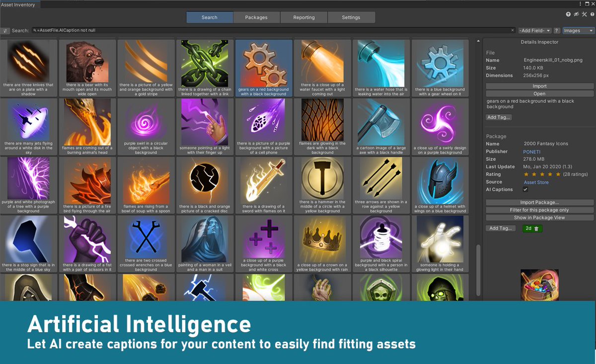
Task: Open the maintenance tools icon top right
Action: 584,14
